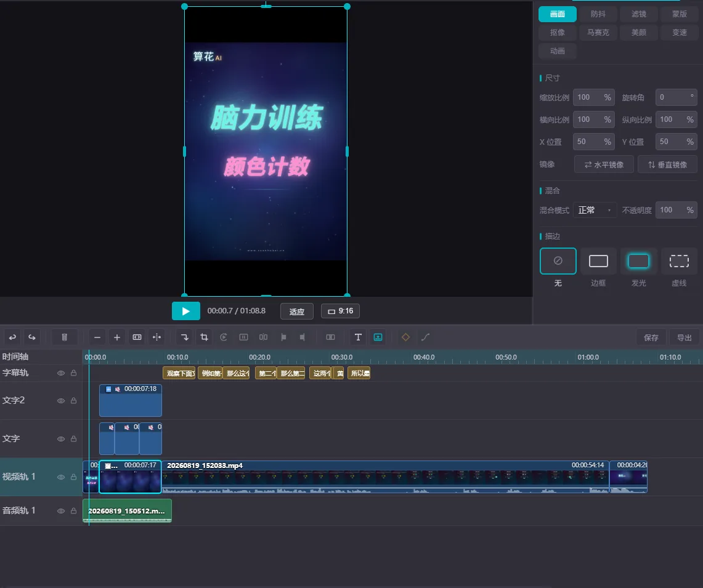Zoom out timeline with minus icon

pyautogui.click(x=97, y=337)
